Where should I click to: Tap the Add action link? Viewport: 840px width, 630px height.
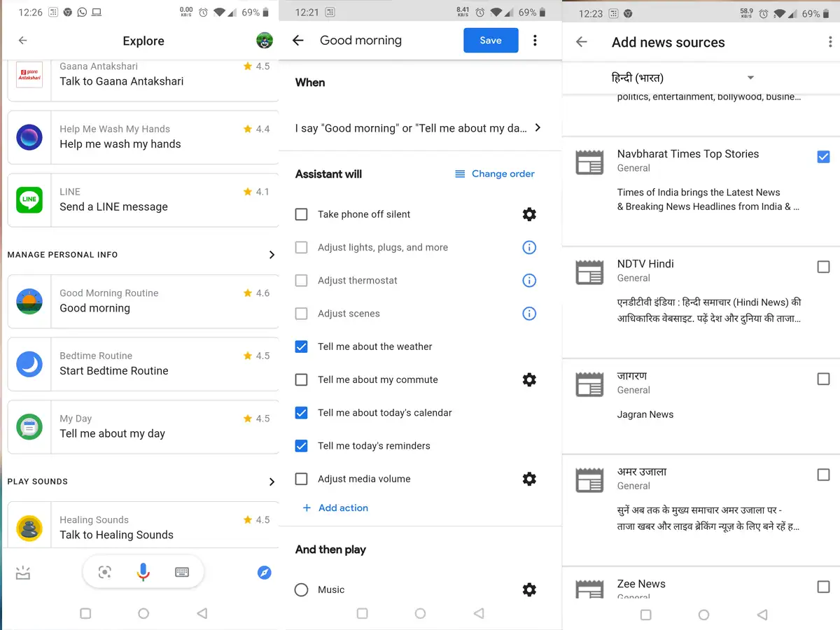[336, 508]
